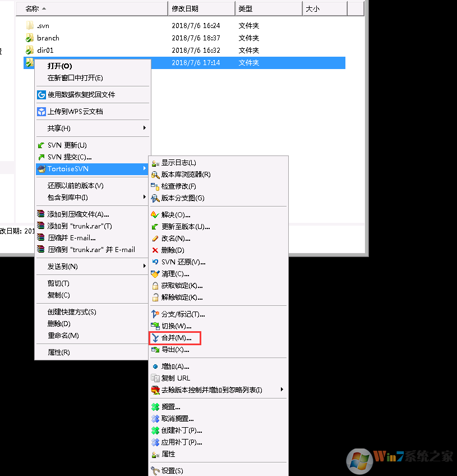Click the Check for modifications (检查修改) icon

155,186
